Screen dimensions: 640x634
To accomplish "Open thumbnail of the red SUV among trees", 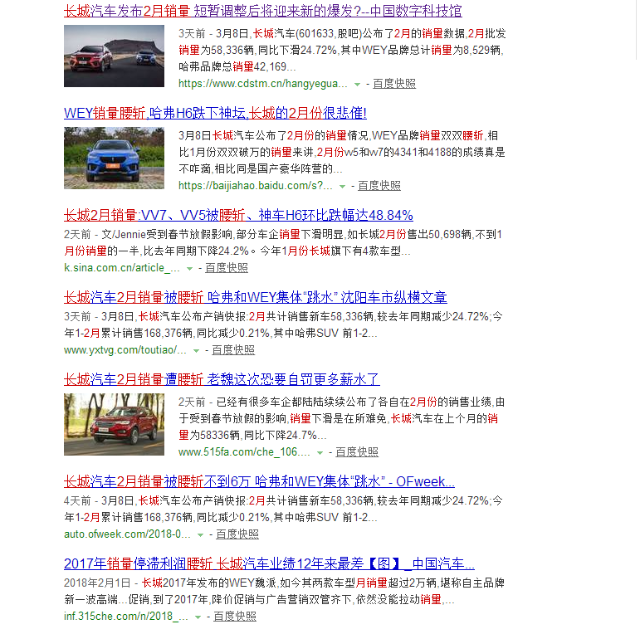I will pos(114,424).
